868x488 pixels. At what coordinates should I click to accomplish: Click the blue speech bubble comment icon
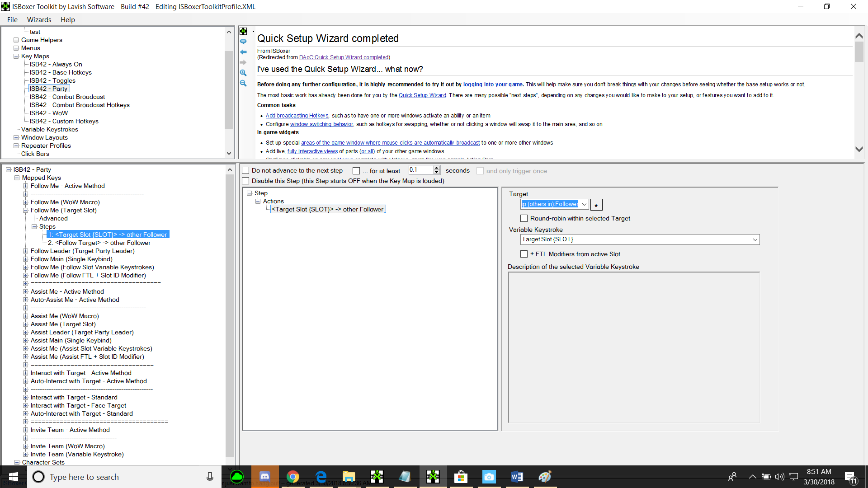click(x=243, y=42)
